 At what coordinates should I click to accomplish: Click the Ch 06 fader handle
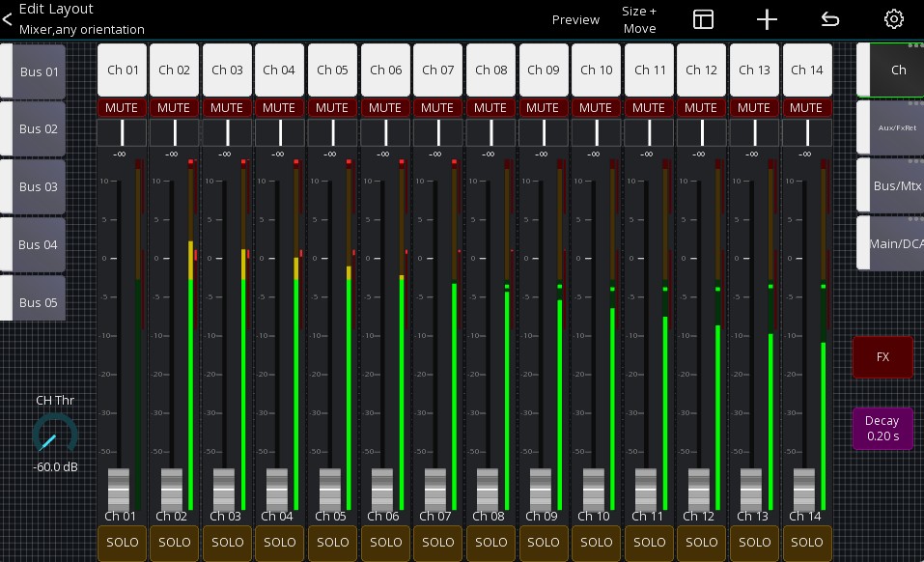[x=382, y=489]
